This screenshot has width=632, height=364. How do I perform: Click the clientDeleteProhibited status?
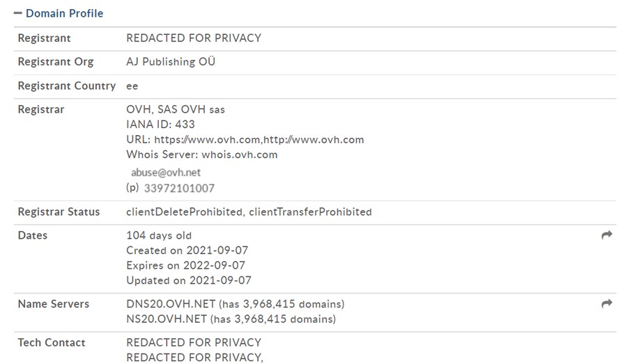pyautogui.click(x=185, y=212)
